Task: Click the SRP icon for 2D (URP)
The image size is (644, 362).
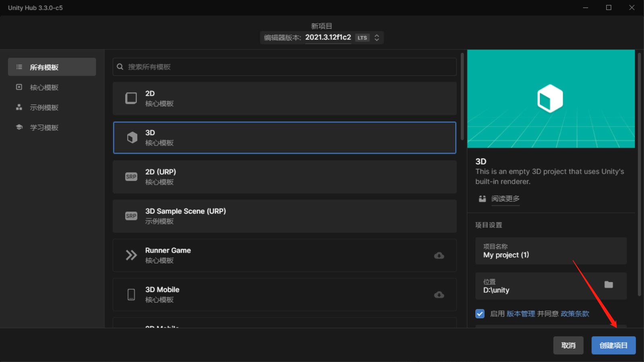Action: (x=131, y=177)
